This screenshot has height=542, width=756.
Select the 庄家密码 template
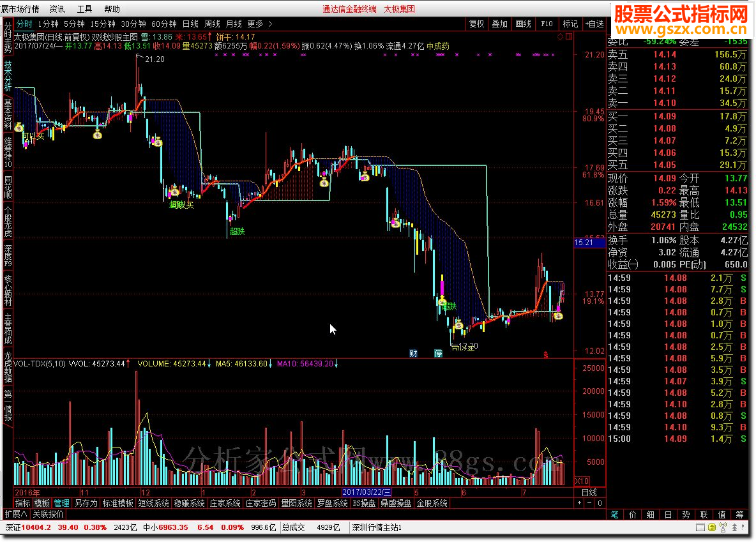click(261, 503)
